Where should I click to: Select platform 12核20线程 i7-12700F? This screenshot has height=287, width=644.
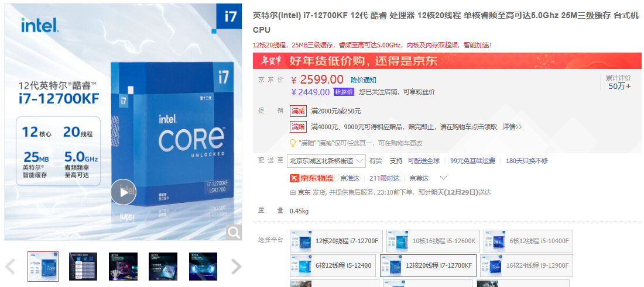pyautogui.click(x=336, y=241)
